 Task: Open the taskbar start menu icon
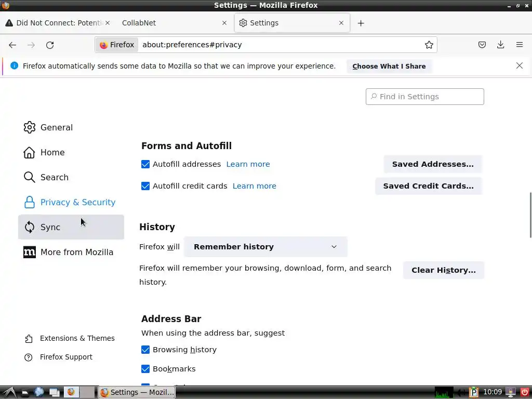pyautogui.click(x=9, y=393)
